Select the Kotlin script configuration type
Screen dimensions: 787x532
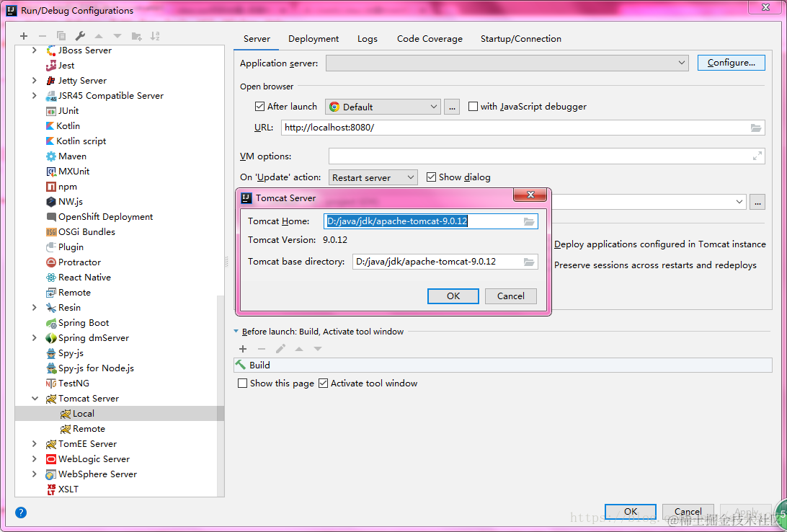pos(81,141)
